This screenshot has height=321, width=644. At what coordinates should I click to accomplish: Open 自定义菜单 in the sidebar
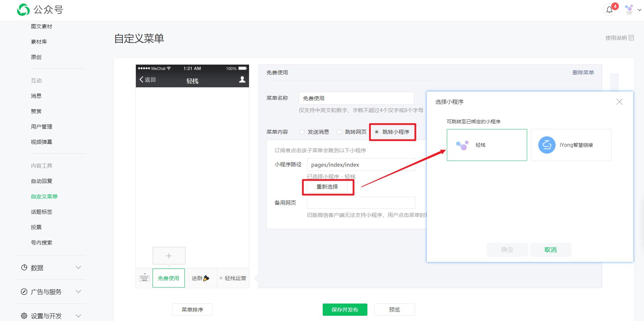[x=44, y=196]
